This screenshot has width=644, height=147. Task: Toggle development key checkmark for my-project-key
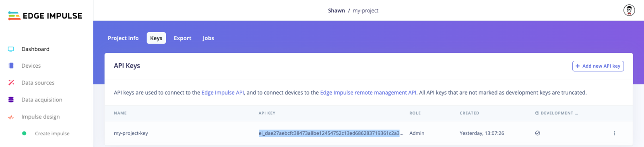537,133
